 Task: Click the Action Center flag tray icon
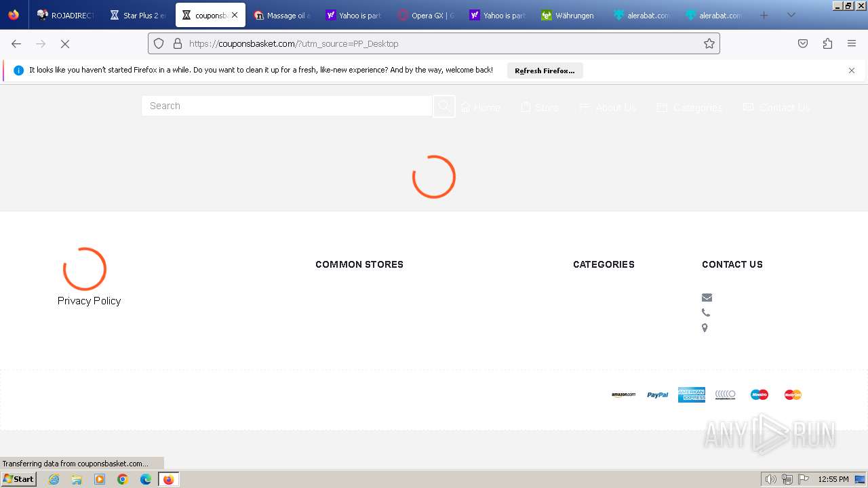coord(803,479)
